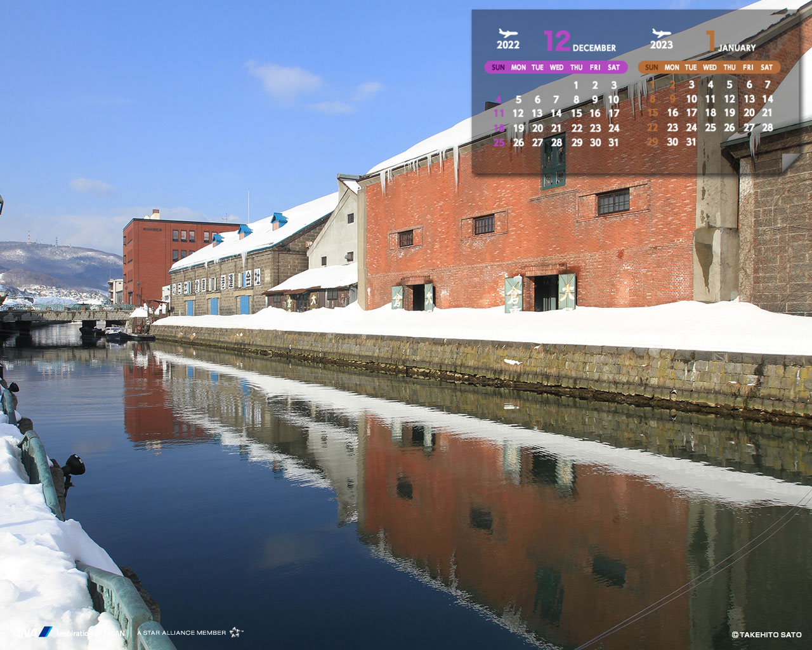Click the A STAR ALLIANCE MEMBER text
The width and height of the screenshot is (812, 650).
point(181,633)
